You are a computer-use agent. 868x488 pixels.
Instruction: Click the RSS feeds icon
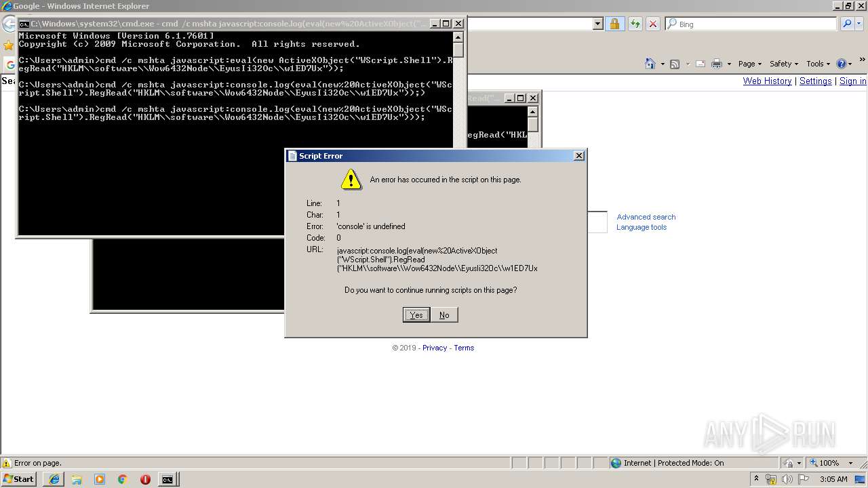tap(675, 64)
